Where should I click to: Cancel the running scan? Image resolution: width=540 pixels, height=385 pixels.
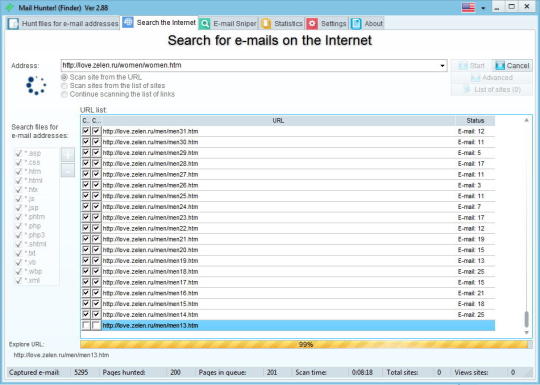[512, 65]
